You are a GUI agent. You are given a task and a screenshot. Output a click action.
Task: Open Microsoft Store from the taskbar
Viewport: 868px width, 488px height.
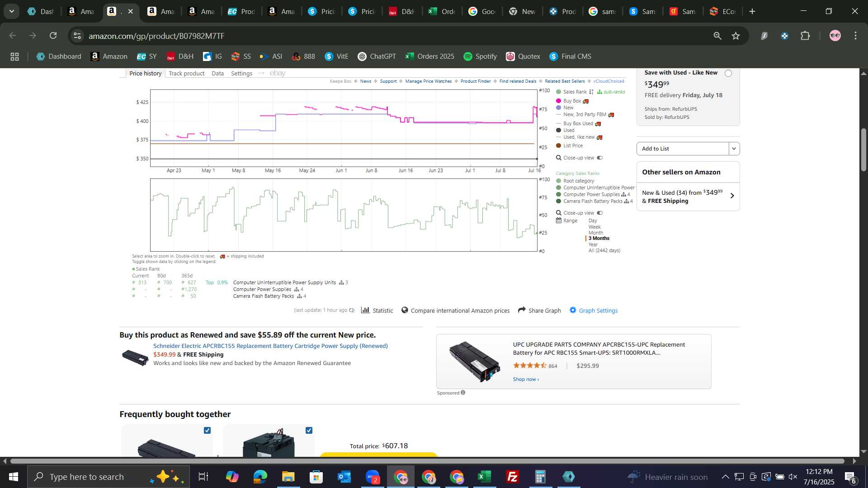point(316,477)
